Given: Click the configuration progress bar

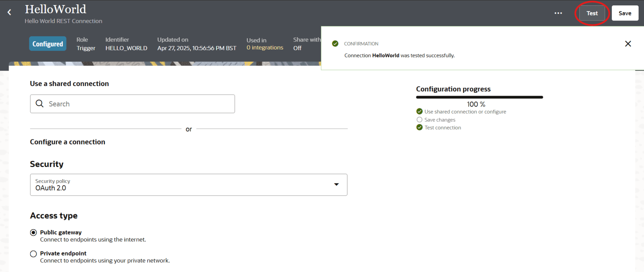Looking at the screenshot, I should pyautogui.click(x=479, y=97).
